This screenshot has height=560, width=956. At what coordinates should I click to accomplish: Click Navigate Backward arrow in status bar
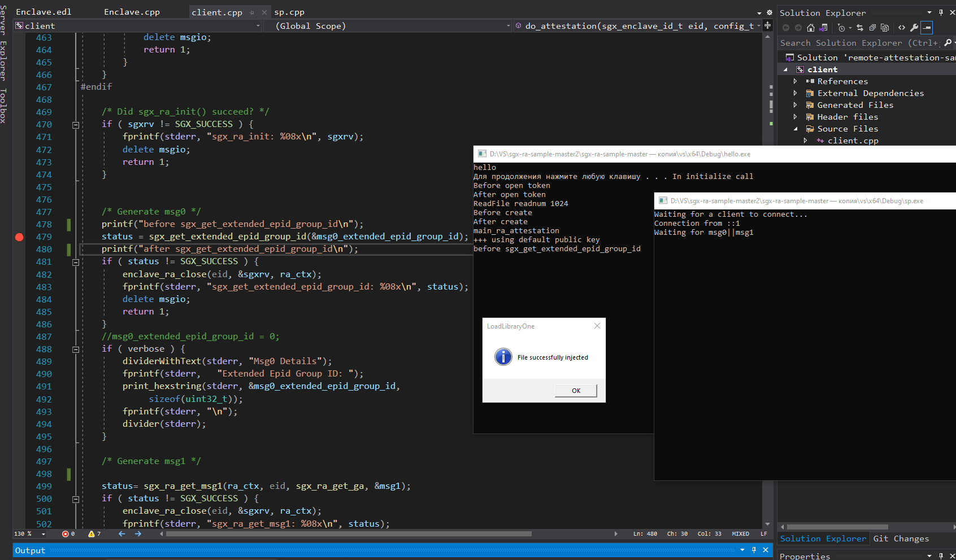[x=121, y=533]
